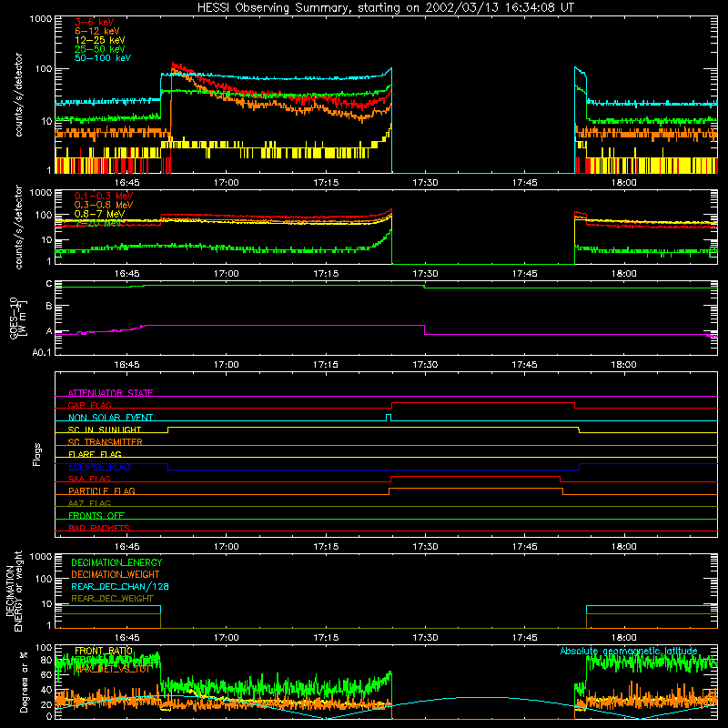Viewport: 728px width, 728px height.
Task: Click the 'GOES-10 [W m-2]' axis label
Action: 18,318
